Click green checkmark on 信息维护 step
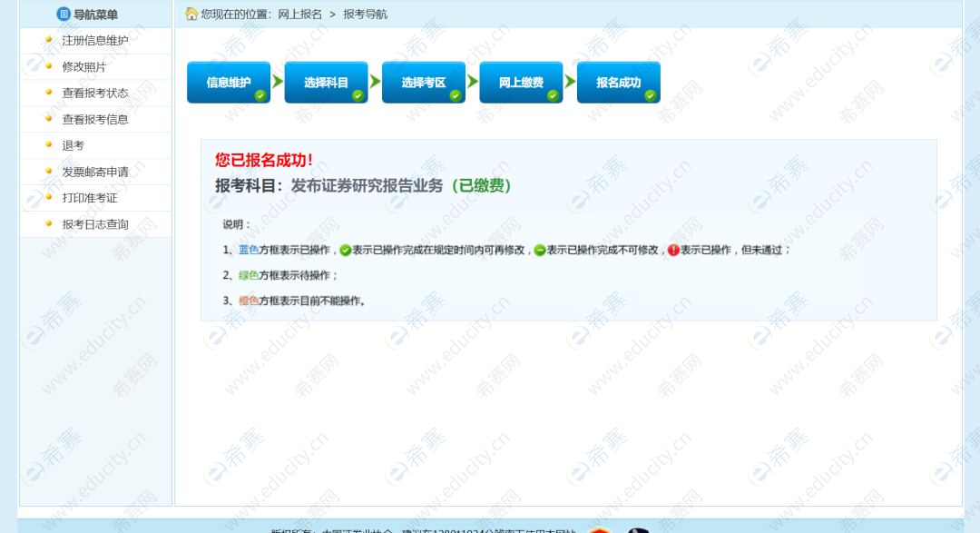The width and height of the screenshot is (980, 533). tap(260, 95)
